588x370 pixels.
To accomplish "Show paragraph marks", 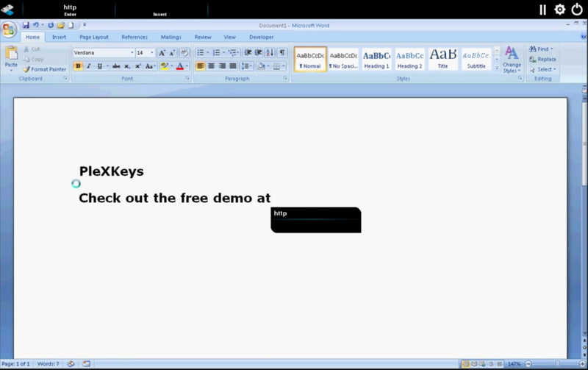I will point(282,52).
